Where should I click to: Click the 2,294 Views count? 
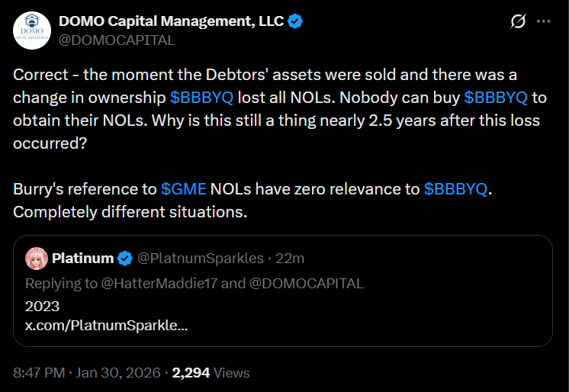(x=211, y=373)
